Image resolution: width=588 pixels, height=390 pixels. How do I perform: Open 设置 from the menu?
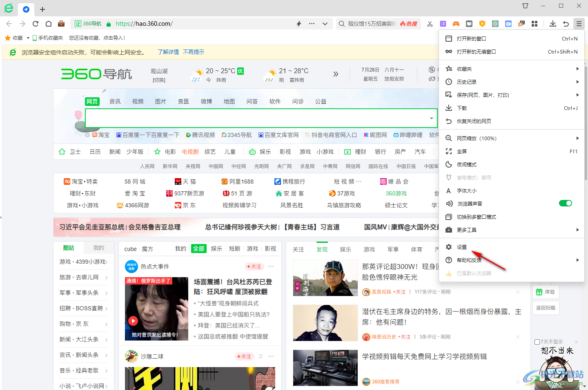point(512,247)
